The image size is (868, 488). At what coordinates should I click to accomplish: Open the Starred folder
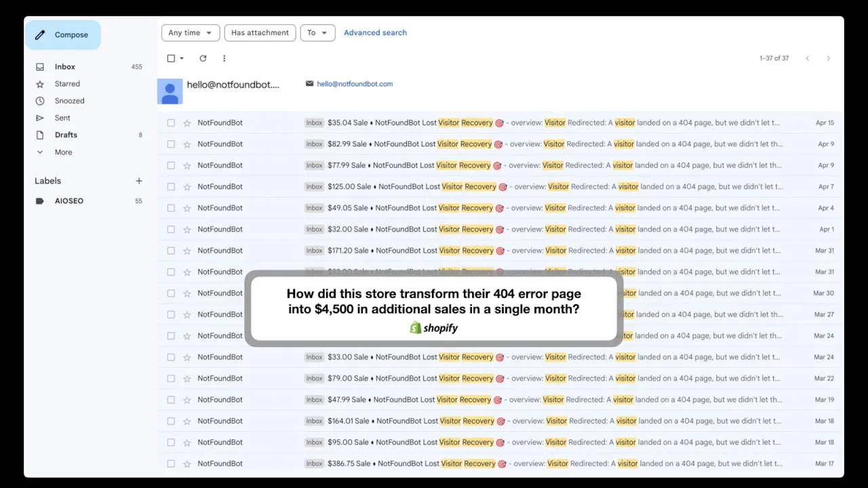[67, 84]
